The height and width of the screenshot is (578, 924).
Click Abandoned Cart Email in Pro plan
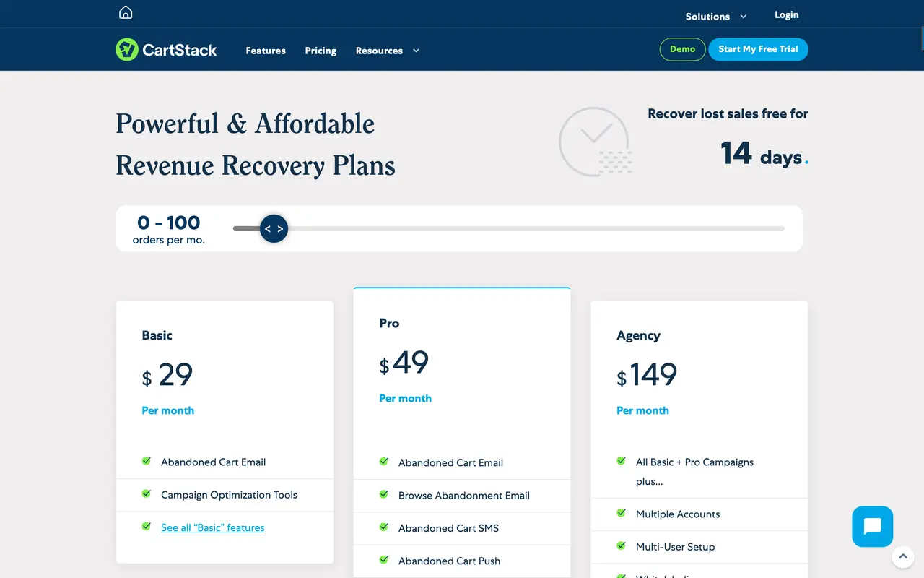[x=450, y=462]
